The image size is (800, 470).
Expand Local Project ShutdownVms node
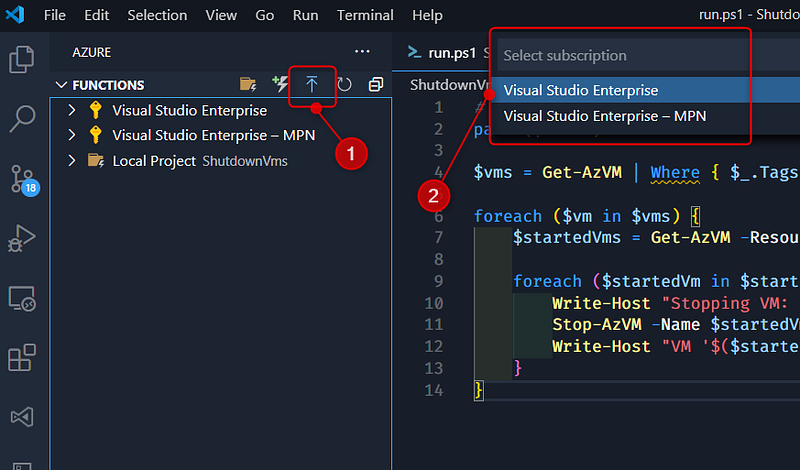pos(72,160)
